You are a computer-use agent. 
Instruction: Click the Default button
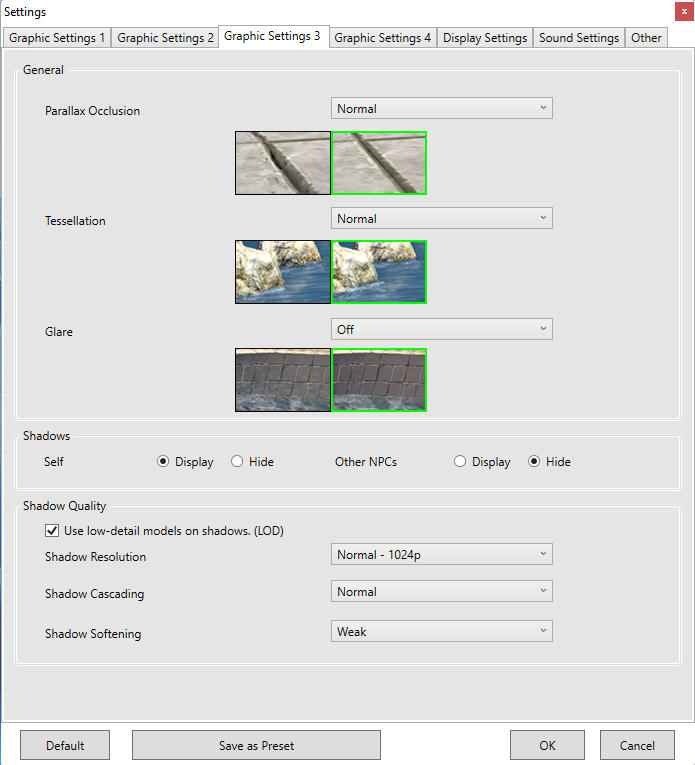65,745
